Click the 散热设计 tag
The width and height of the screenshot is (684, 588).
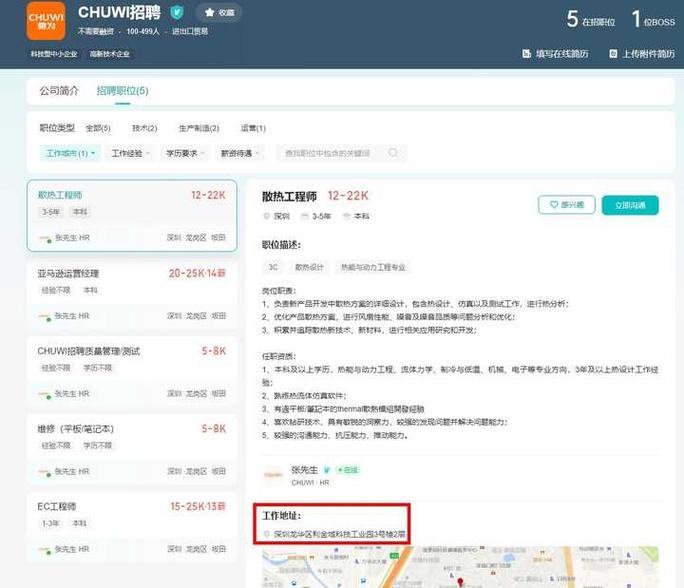click(309, 267)
